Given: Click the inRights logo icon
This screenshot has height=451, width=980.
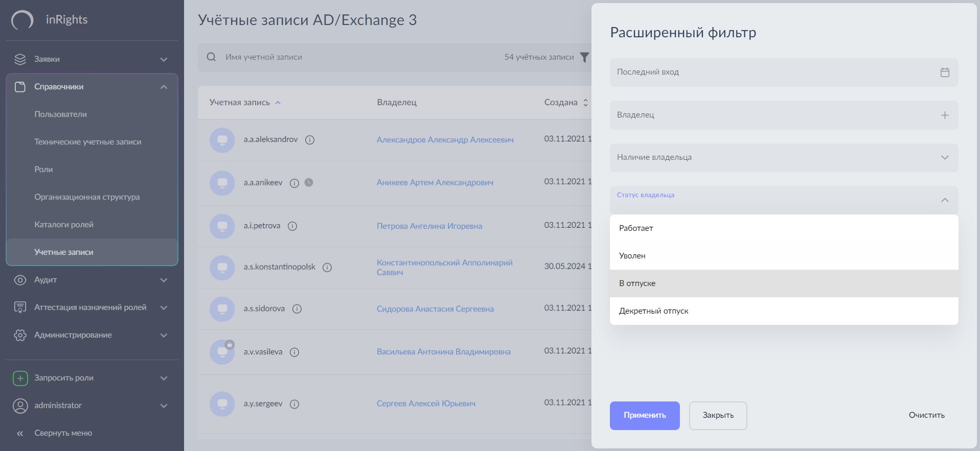Looking at the screenshot, I should (22, 20).
